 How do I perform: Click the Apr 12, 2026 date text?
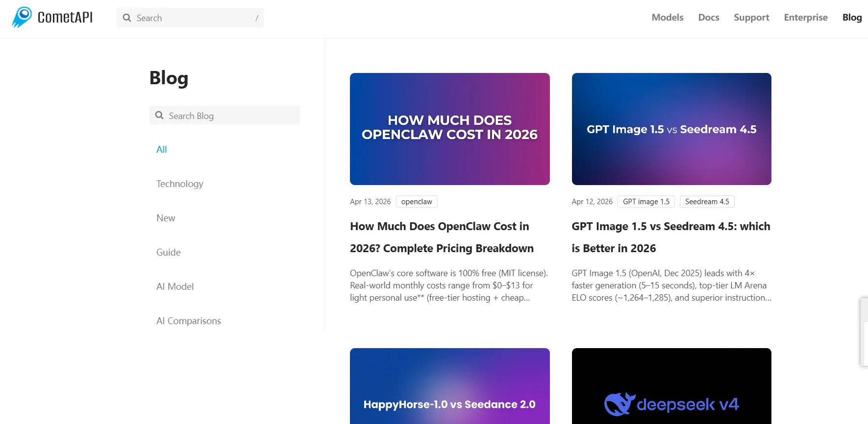pyautogui.click(x=592, y=202)
